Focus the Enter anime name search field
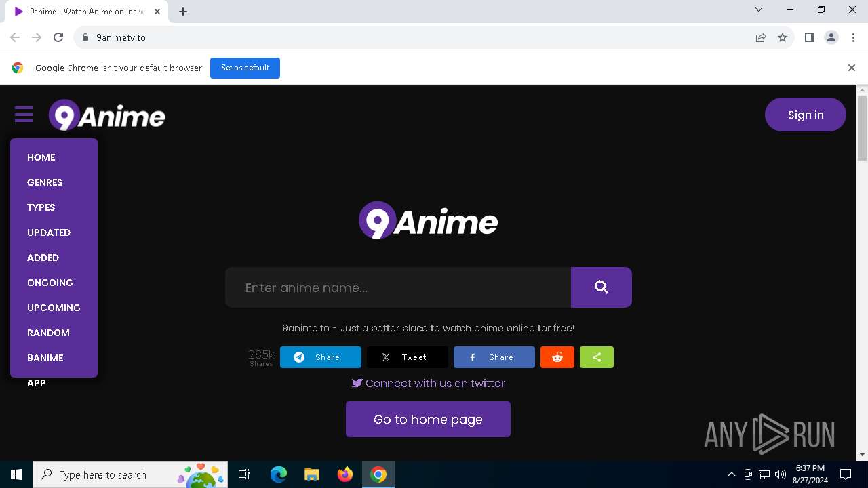This screenshot has height=488, width=868. (x=398, y=287)
